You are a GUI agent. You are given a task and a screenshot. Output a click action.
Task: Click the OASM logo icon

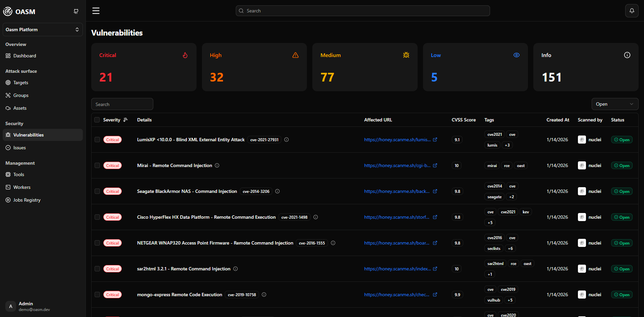[8, 11]
